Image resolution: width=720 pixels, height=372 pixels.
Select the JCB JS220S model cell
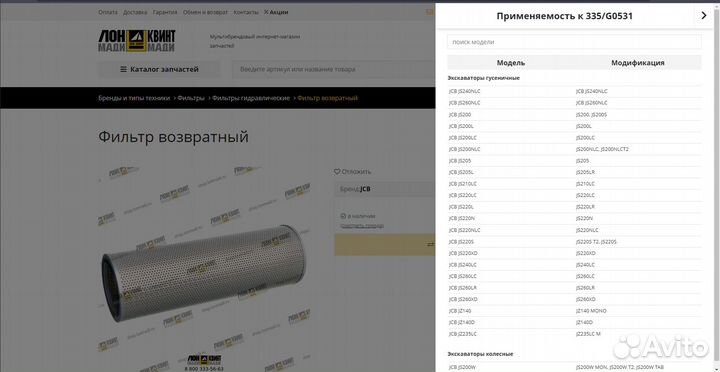coord(461,242)
